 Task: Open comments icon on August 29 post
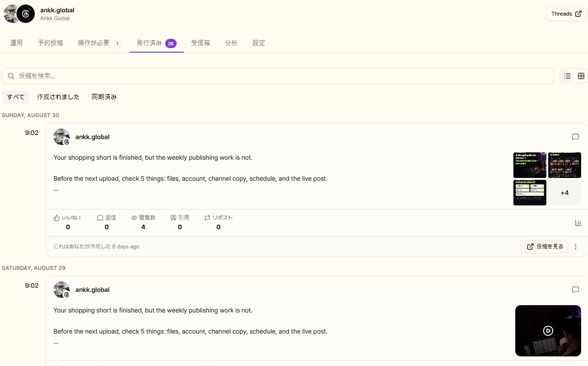click(x=576, y=290)
